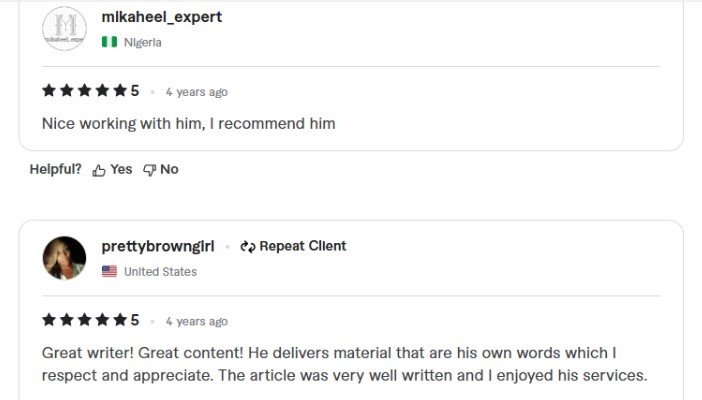Click the Nigeria country label
This screenshot has height=400, width=702.
point(143,42)
